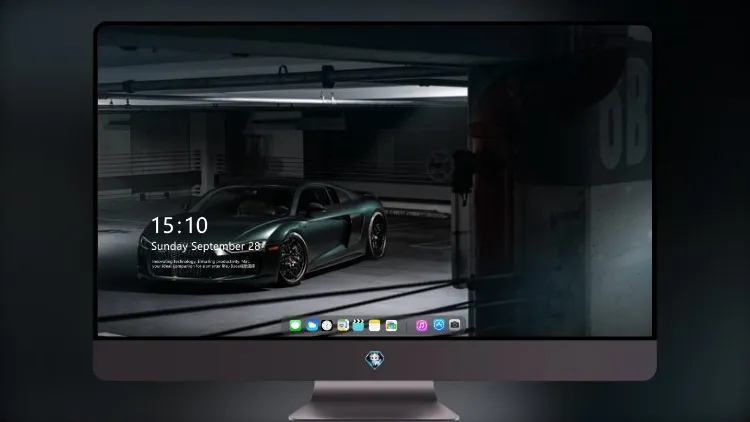Open the Clock app in dock
The image size is (750, 422).
(x=327, y=326)
